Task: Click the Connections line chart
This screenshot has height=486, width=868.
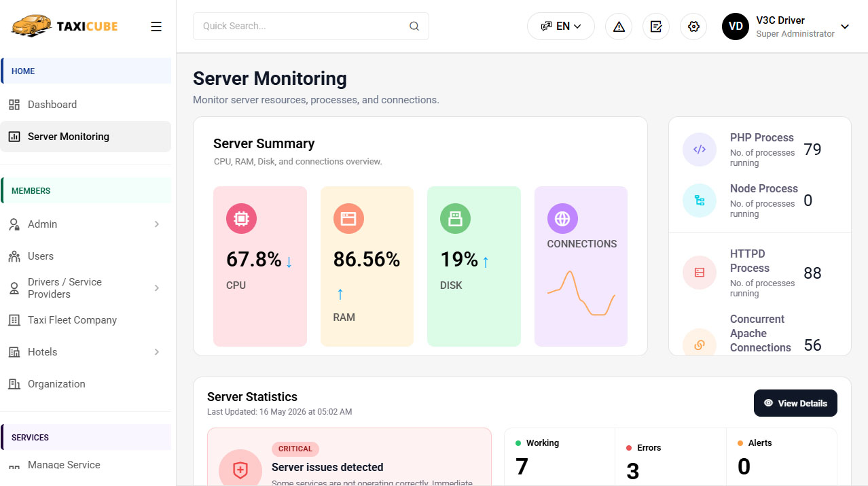Action: (x=581, y=293)
